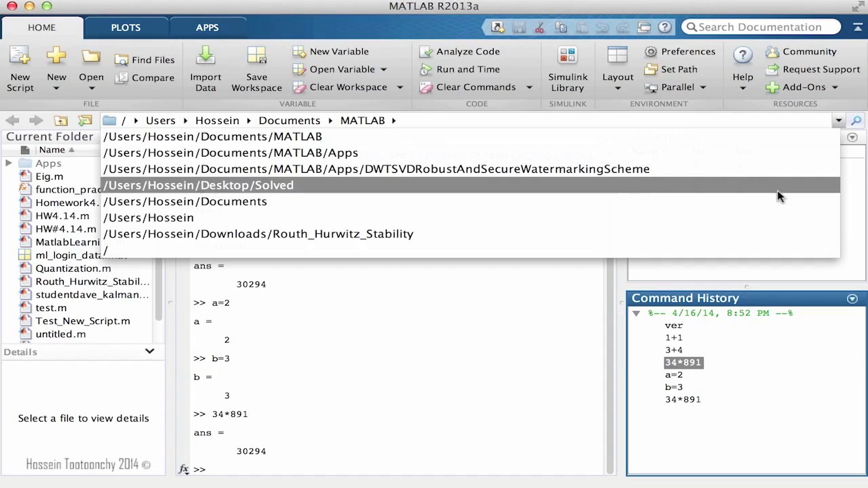Viewport: 868px width, 488px height.
Task: Click the Copy icon in quick access bar
Action: [x=560, y=27]
